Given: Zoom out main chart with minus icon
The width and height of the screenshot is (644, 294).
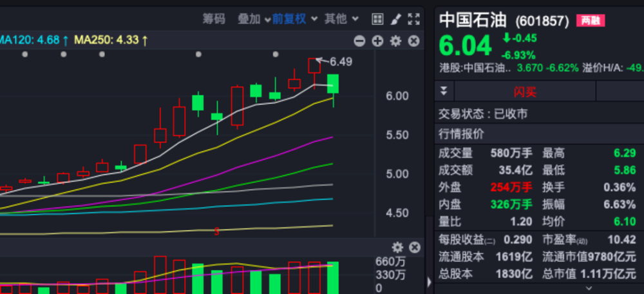Looking at the screenshot, I should (x=359, y=41).
